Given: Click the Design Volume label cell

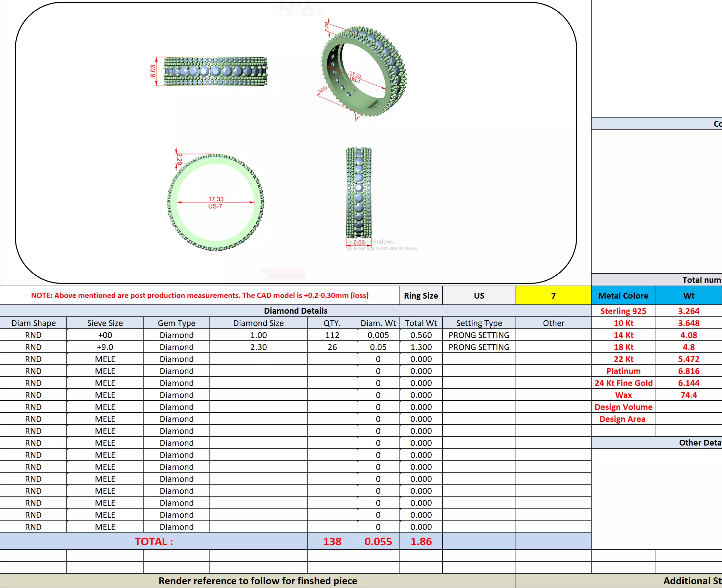Looking at the screenshot, I should point(623,407).
